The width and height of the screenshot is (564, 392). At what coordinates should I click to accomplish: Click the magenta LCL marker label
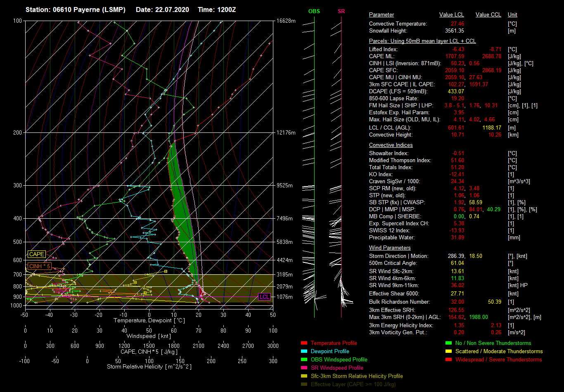click(264, 297)
